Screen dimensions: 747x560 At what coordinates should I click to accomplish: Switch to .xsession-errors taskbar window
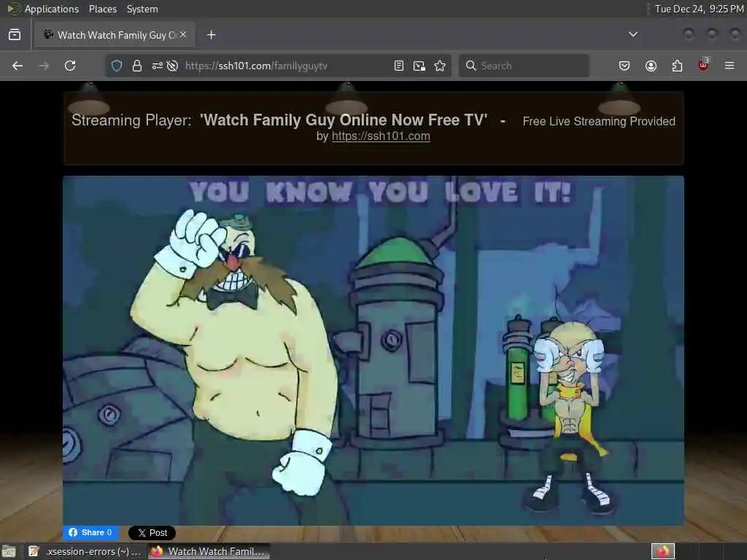click(85, 551)
